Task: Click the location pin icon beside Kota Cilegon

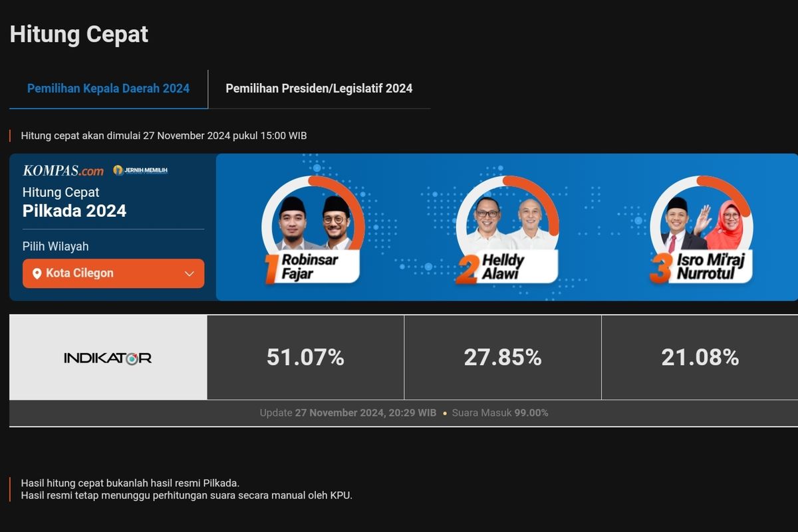Action: tap(37, 273)
